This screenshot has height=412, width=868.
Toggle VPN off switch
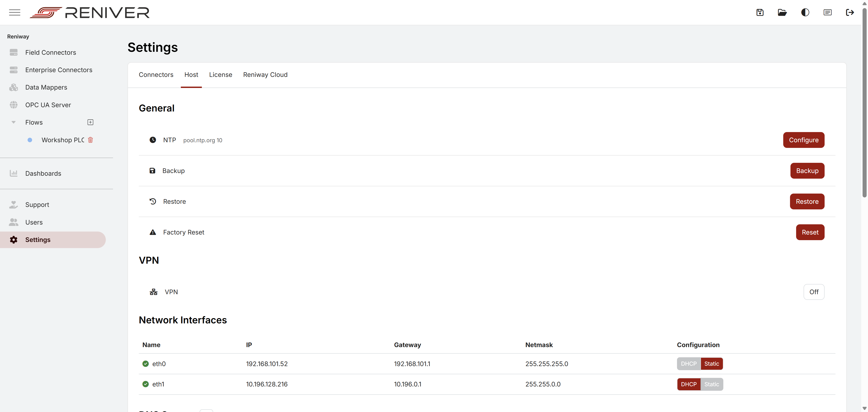(814, 292)
